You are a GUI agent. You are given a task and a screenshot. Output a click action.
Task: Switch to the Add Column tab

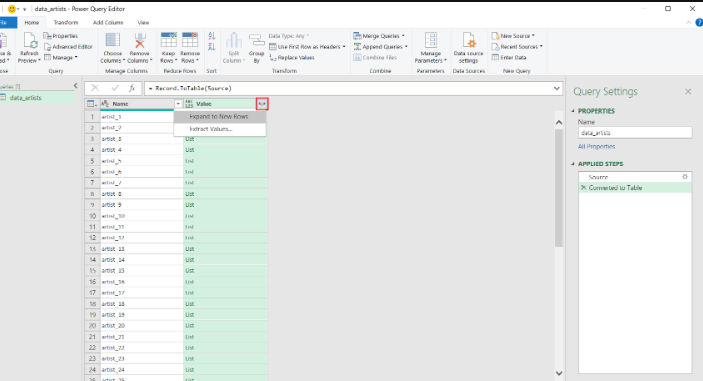click(108, 22)
